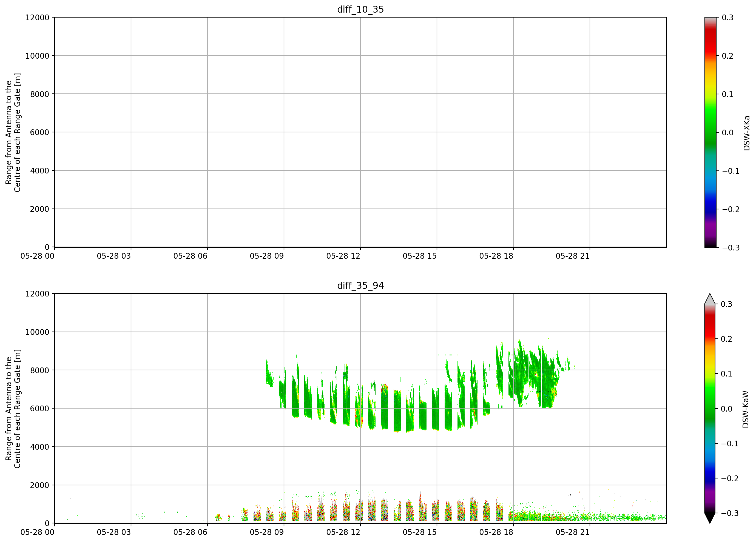Viewport: 756px width, 542px height.
Task: Click the 0.2 value on DSW-XKa colorbar
Action: coord(727,56)
